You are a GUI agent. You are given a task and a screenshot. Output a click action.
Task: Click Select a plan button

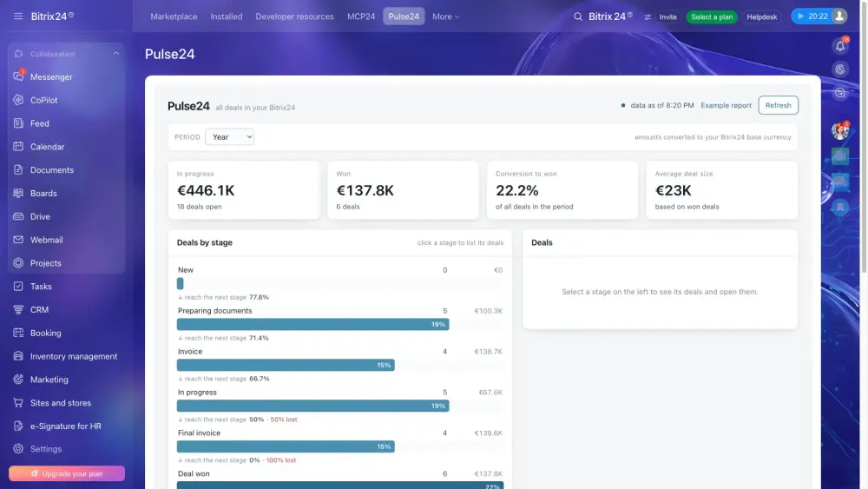pyautogui.click(x=712, y=17)
